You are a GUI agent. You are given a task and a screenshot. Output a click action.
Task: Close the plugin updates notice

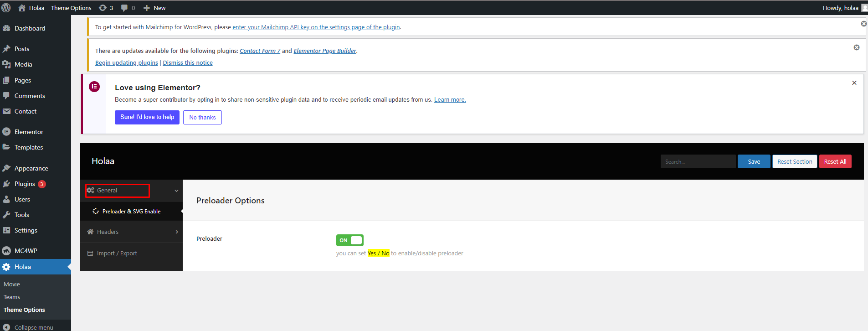click(x=856, y=47)
